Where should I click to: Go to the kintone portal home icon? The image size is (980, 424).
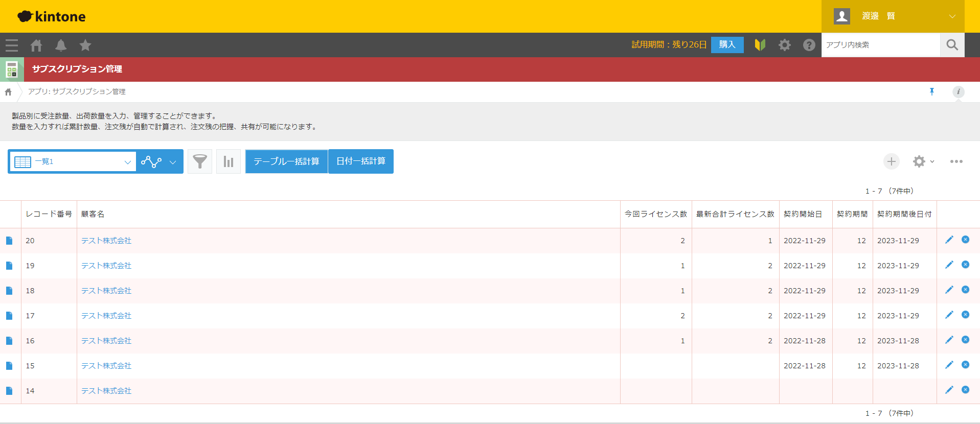[36, 45]
